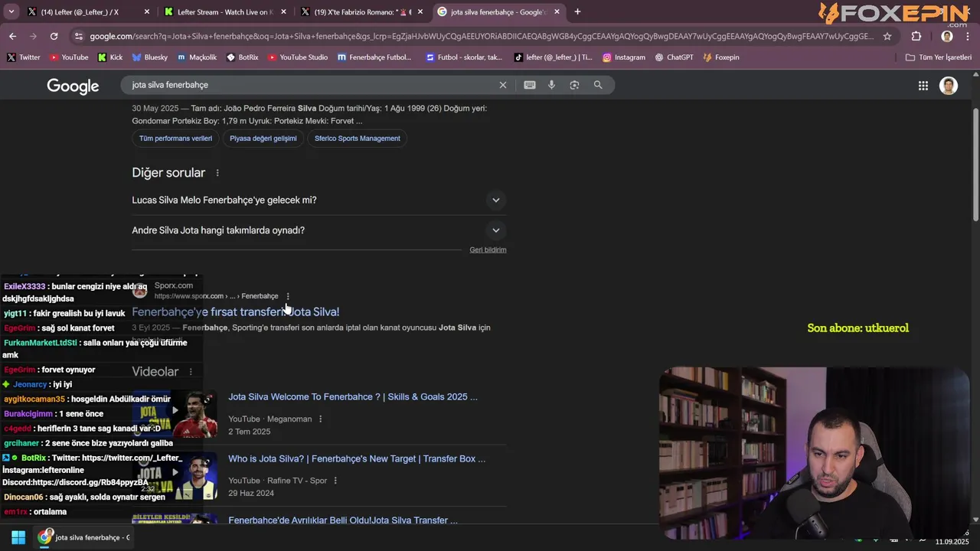Clear the search query with the X
The image size is (980, 551).
coord(503,85)
